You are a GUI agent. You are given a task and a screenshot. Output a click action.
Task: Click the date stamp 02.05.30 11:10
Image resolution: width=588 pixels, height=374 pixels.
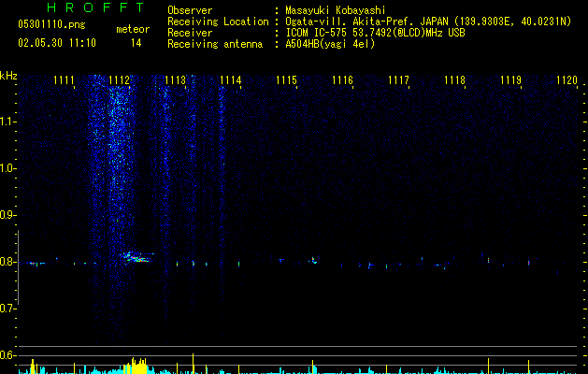coord(57,43)
